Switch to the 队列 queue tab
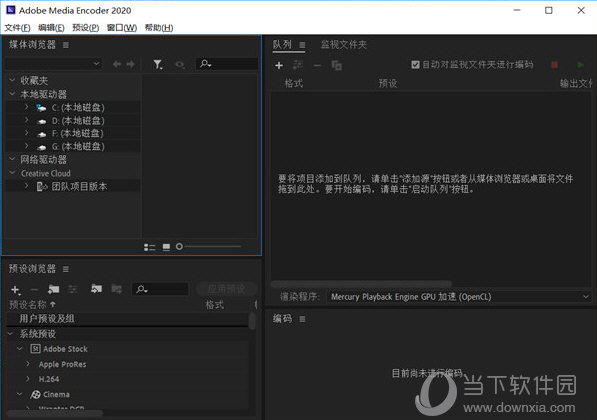Screen dimensions: 597x420 pyautogui.click(x=282, y=45)
